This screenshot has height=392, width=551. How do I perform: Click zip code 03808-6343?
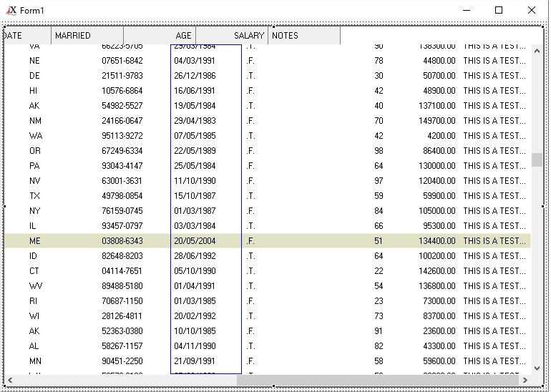(122, 241)
